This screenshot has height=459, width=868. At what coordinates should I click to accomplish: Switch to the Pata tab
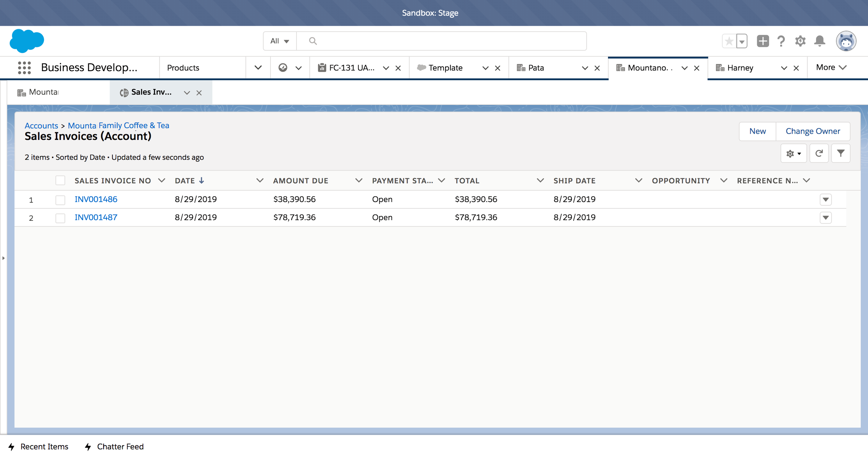tap(530, 68)
